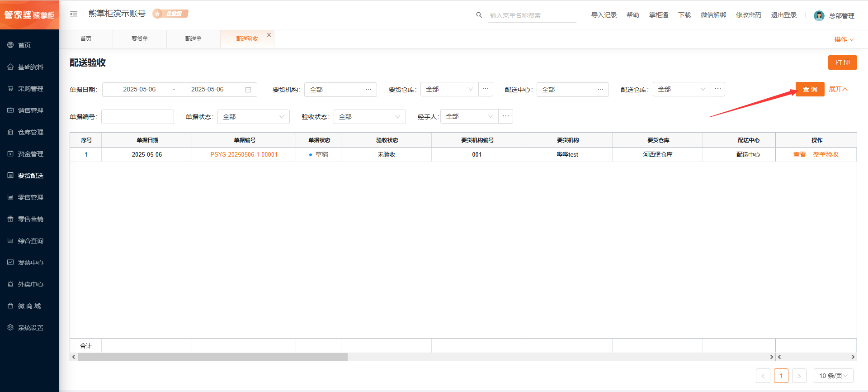
Task: Switch to the 配送单 tab
Action: (x=193, y=39)
